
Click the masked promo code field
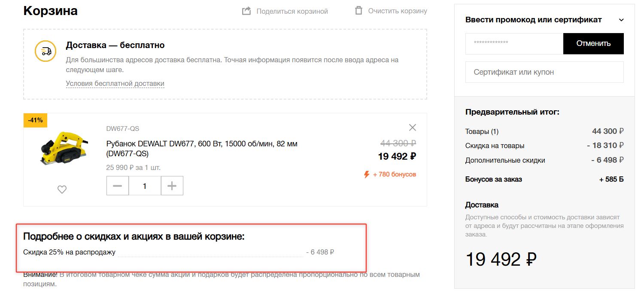[x=514, y=43]
